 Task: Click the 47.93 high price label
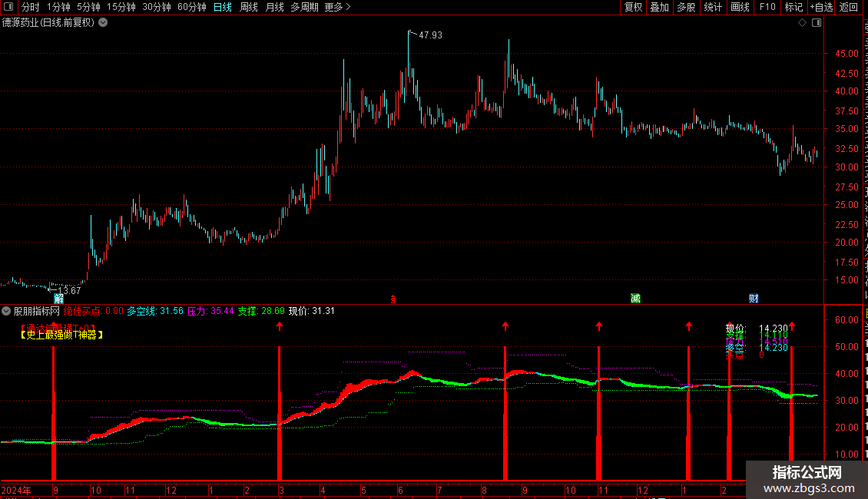click(430, 35)
